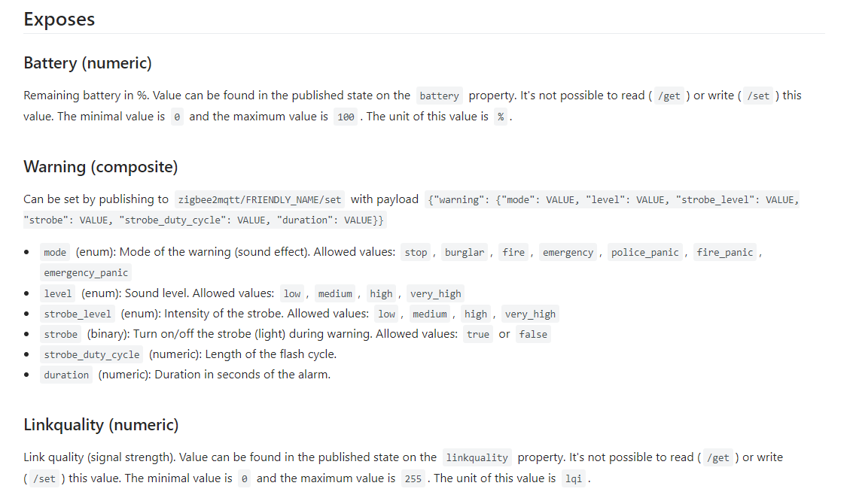Select the linkquality property code label
This screenshot has height=504, width=853.
click(477, 458)
